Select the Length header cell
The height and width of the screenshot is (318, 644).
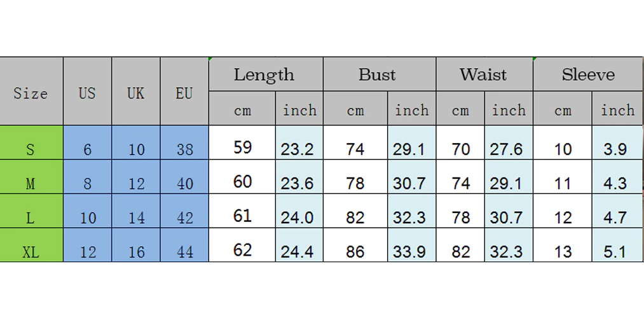coord(266,75)
